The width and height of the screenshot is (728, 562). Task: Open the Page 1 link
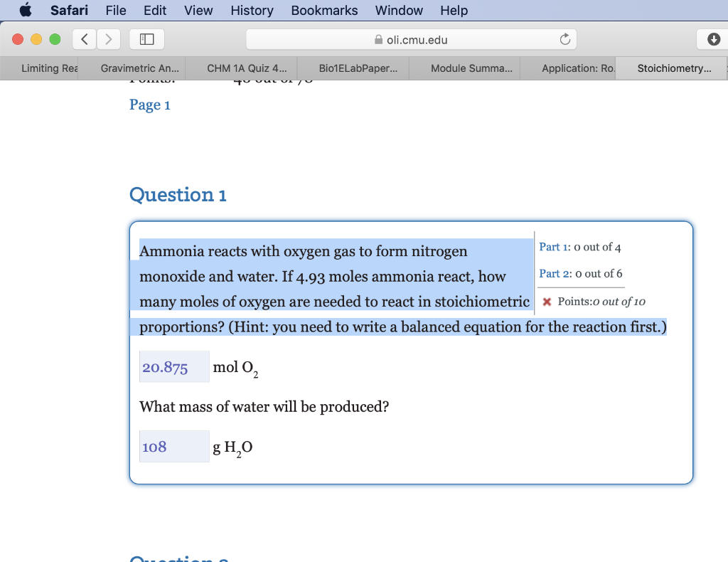(149, 105)
